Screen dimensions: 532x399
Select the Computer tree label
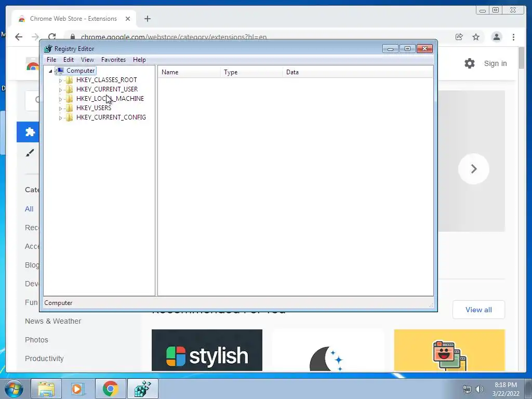pos(81,71)
